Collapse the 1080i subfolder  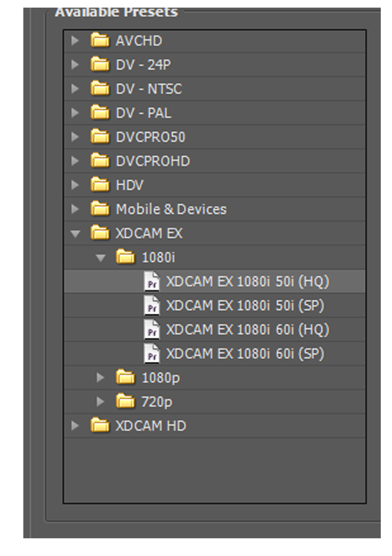tap(100, 257)
